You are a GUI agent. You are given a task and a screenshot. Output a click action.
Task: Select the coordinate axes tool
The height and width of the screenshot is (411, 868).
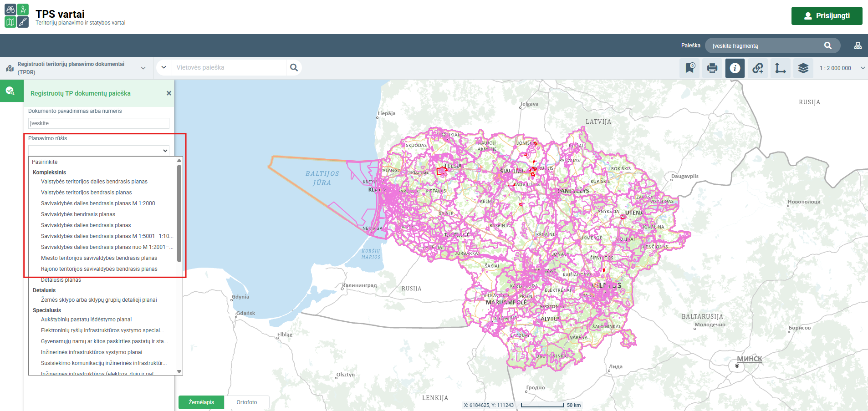pos(781,68)
